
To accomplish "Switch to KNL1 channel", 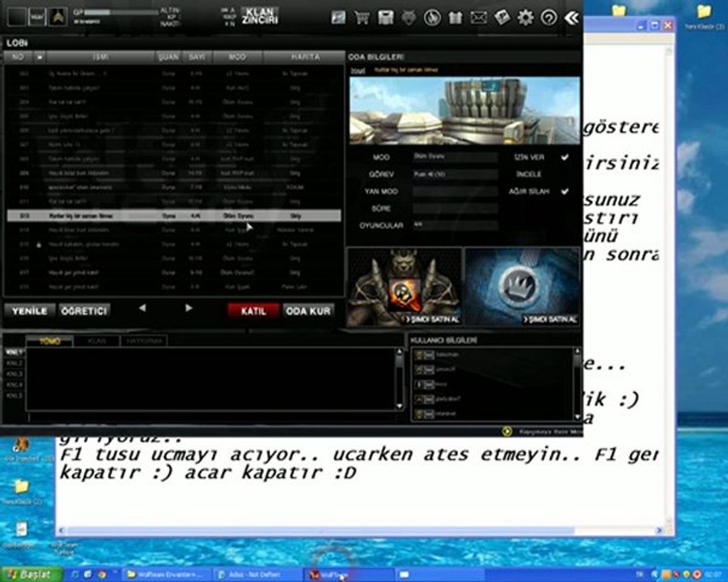I will pos(15,352).
